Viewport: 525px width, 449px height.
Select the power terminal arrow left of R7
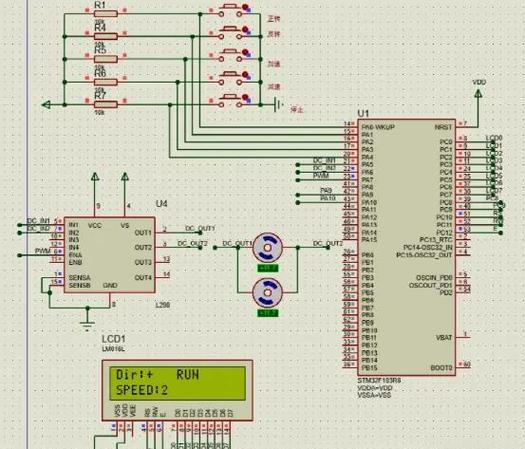[x=46, y=105]
